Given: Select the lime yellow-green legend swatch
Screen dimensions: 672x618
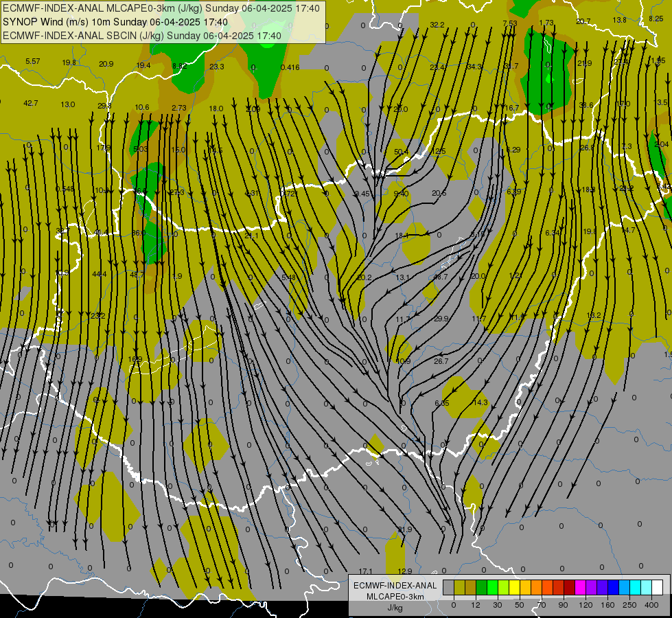Looking at the screenshot, I should click(504, 587).
